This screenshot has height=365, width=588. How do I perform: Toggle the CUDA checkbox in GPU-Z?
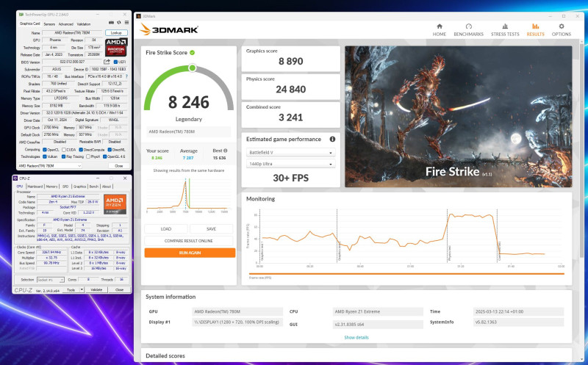point(64,150)
